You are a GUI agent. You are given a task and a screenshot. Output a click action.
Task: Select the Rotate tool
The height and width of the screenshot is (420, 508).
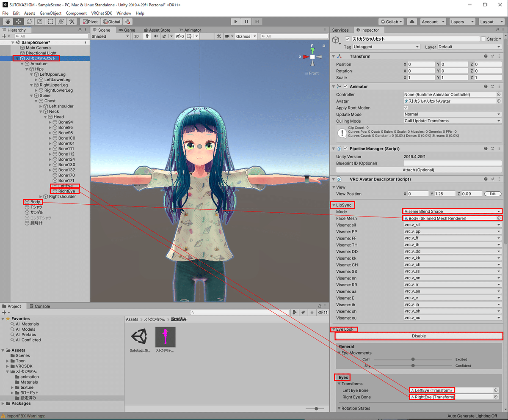pos(29,22)
